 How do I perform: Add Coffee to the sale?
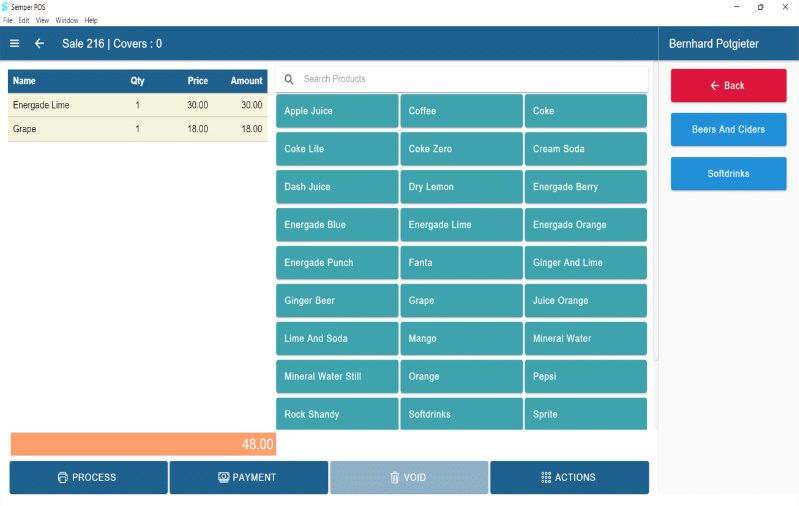461,111
